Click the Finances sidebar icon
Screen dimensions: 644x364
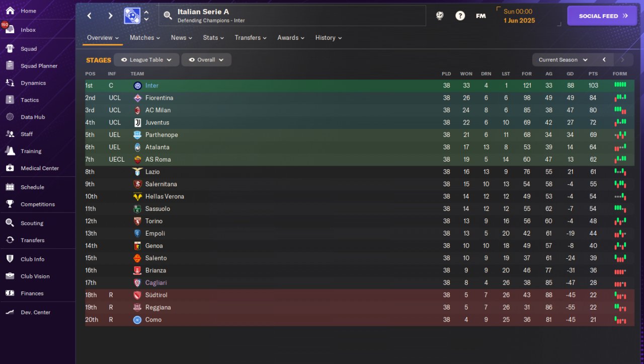10,293
